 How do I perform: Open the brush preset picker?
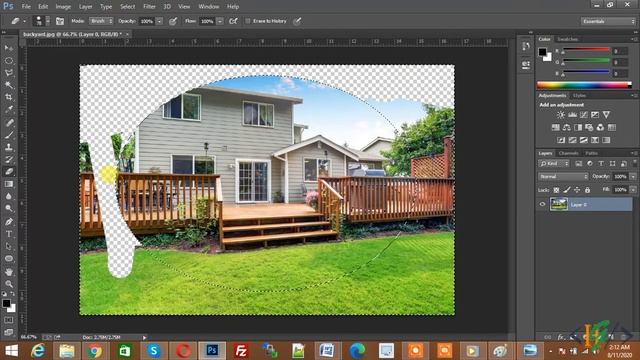(x=41, y=21)
